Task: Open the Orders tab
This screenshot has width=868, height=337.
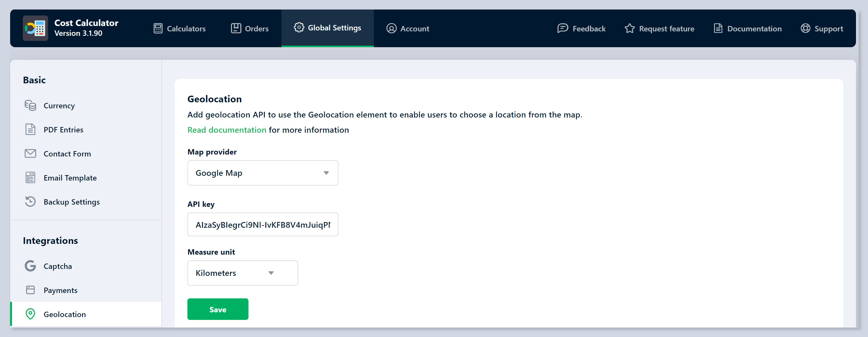Action: coord(250,29)
